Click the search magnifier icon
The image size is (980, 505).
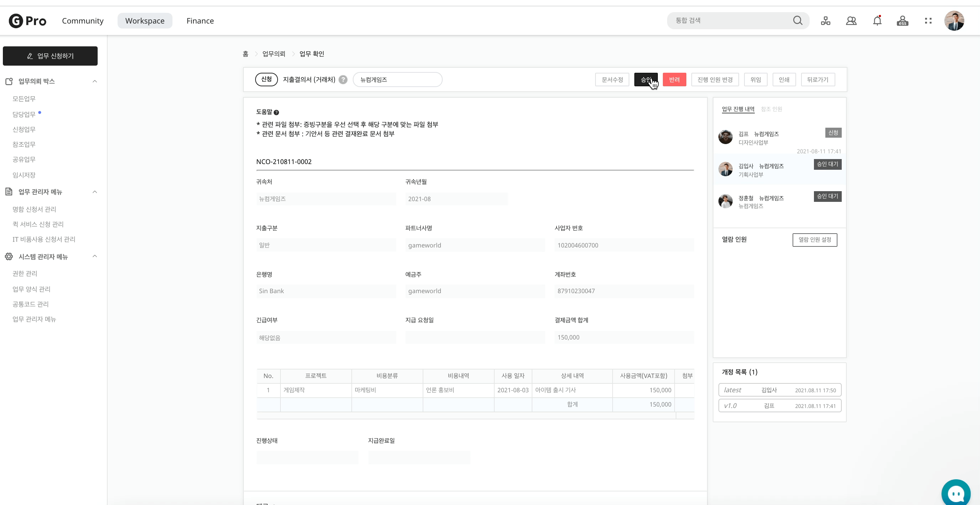[798, 20]
